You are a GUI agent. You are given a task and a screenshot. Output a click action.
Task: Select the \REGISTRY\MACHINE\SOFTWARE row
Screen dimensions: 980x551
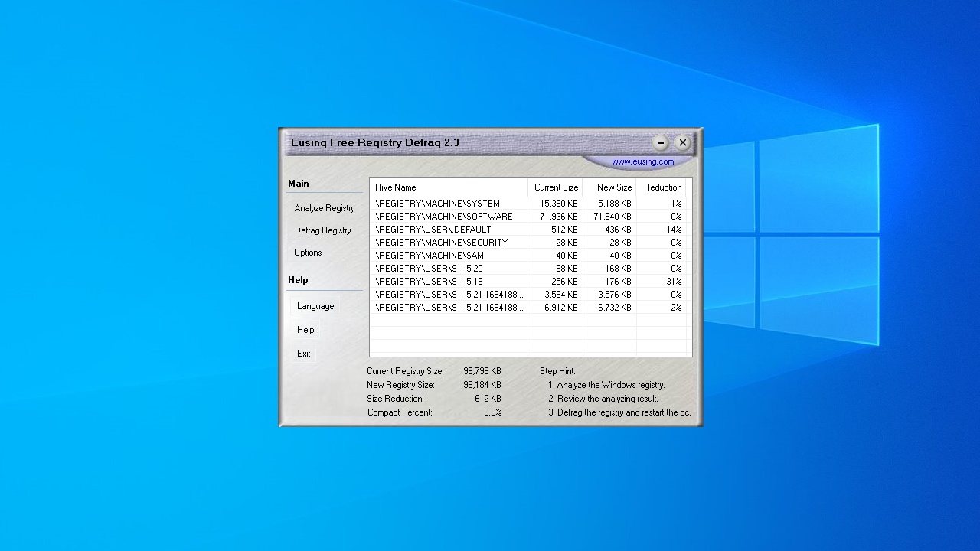click(528, 217)
